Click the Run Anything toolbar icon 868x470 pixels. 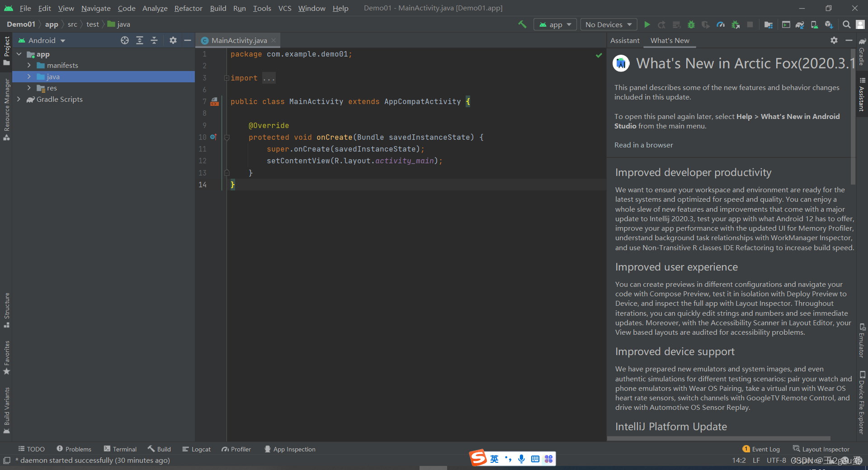tap(786, 24)
